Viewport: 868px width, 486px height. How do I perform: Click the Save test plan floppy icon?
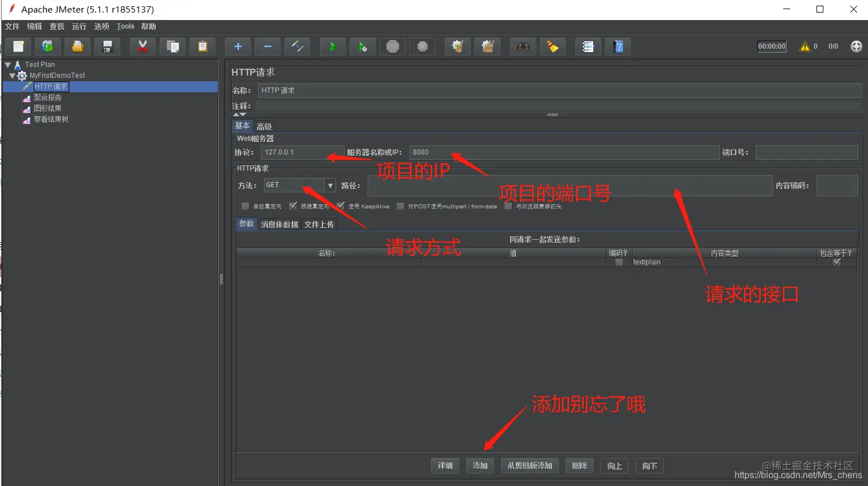[x=108, y=47]
